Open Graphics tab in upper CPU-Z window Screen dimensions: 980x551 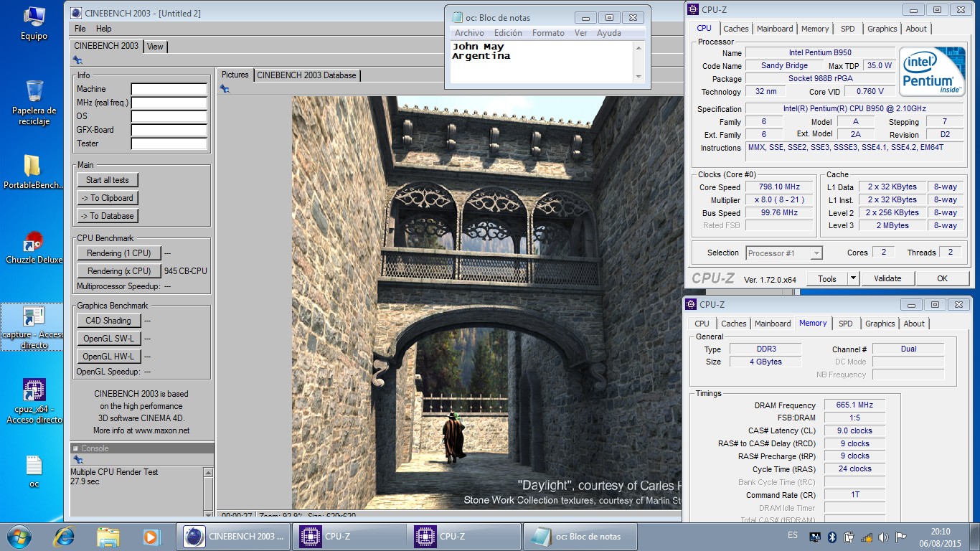pyautogui.click(x=882, y=29)
